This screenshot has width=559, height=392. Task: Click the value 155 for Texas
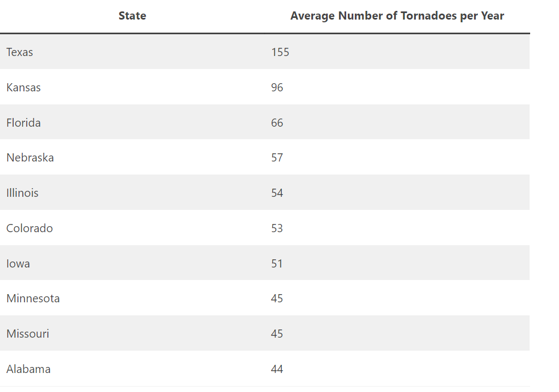[x=280, y=52]
